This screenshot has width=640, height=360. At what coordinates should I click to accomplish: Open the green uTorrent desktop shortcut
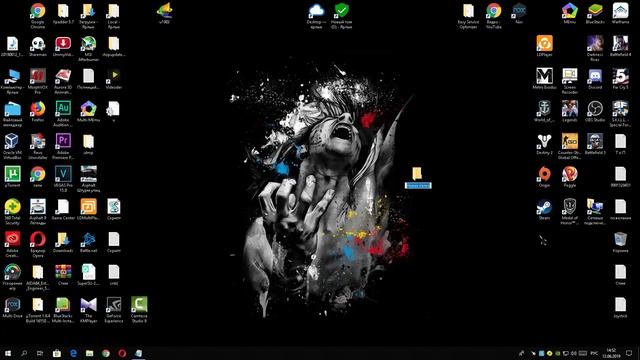[12, 177]
